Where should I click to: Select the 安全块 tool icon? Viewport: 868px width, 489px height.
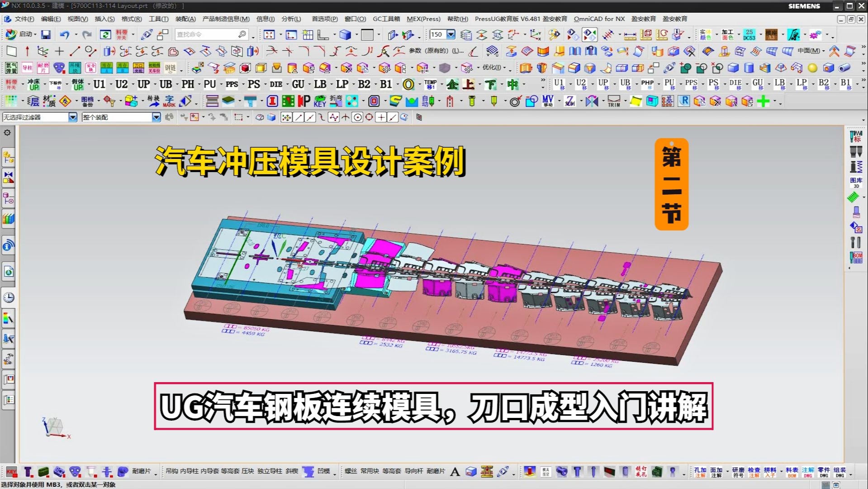click(90, 68)
